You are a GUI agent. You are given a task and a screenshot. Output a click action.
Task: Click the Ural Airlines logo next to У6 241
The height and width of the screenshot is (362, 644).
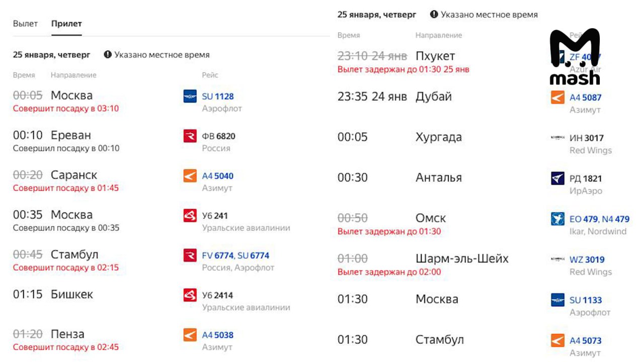pyautogui.click(x=190, y=215)
